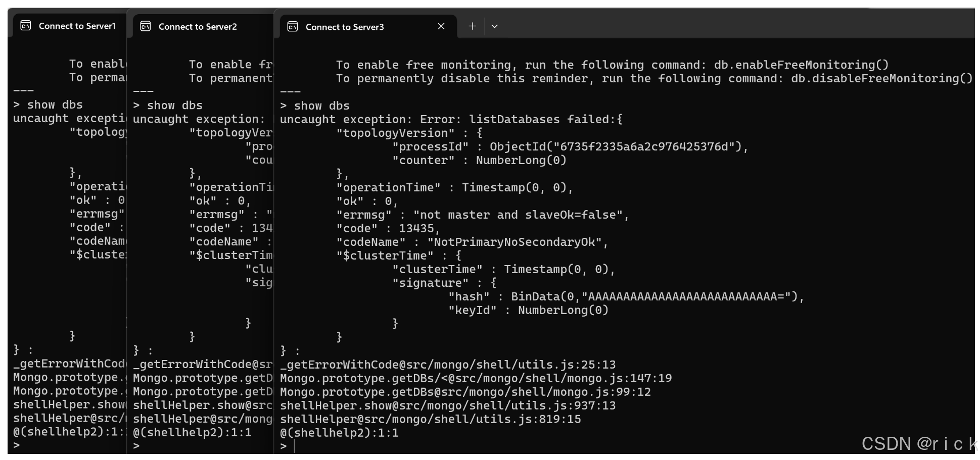Click the terminal icon on Server2 tab
Viewport: 980px width, 460px height.
tap(146, 26)
